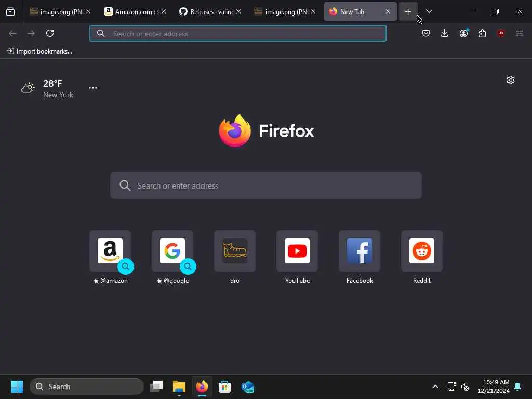Reload the current page
The width and height of the screenshot is (532, 399).
click(x=50, y=33)
